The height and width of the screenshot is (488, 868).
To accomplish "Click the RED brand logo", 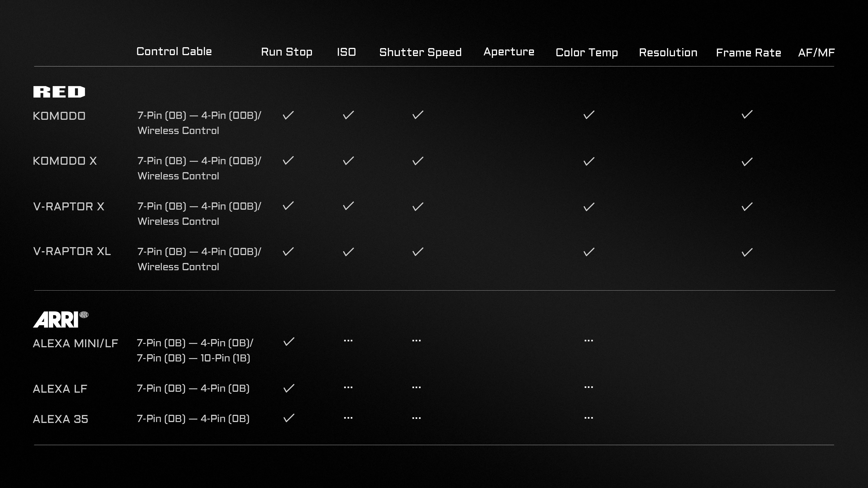I will tap(59, 92).
